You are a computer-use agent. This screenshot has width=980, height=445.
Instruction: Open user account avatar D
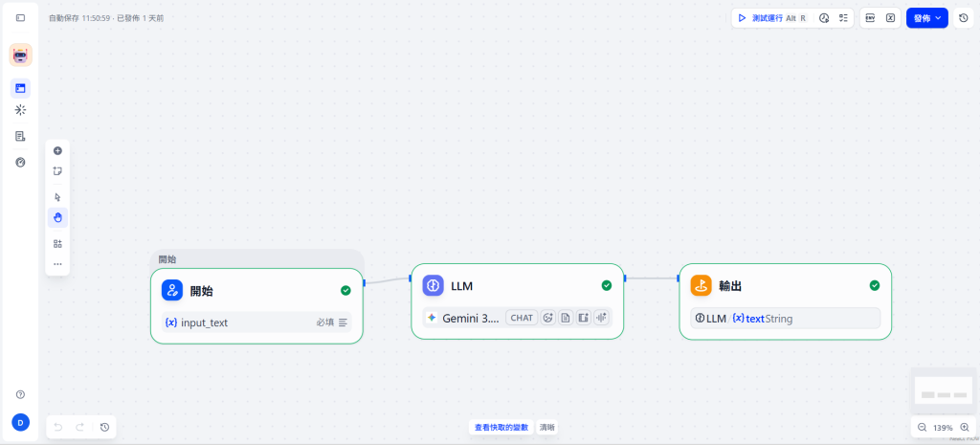[x=21, y=422]
